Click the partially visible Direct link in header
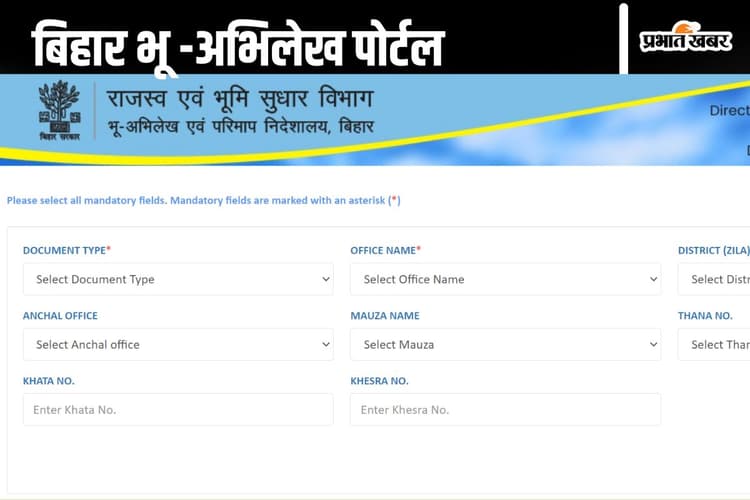The width and height of the screenshot is (750, 500). point(728,111)
